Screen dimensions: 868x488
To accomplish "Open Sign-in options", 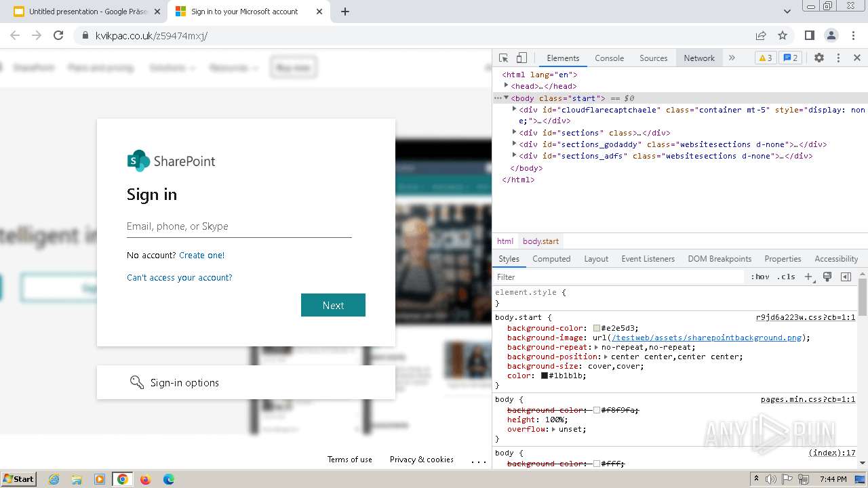I will tap(246, 383).
